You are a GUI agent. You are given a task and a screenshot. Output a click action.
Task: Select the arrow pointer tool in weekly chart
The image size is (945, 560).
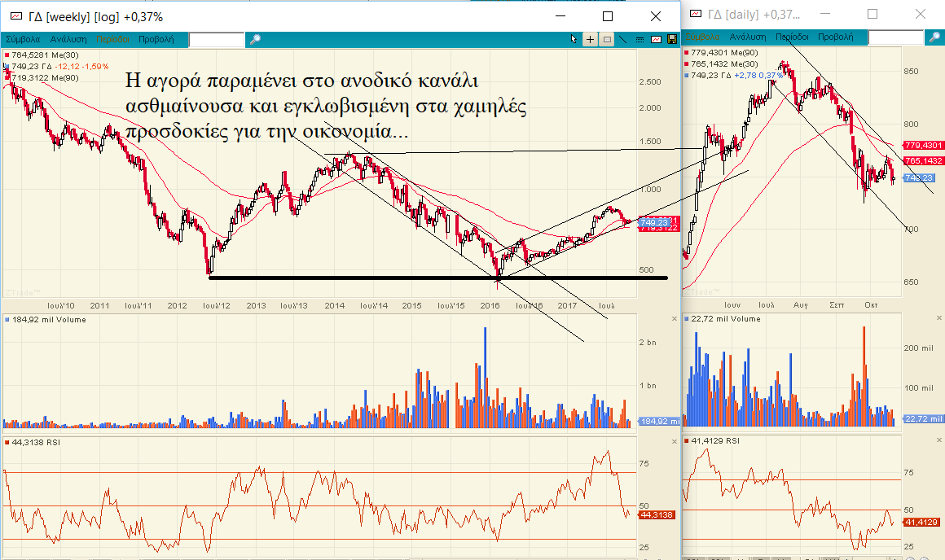point(574,39)
